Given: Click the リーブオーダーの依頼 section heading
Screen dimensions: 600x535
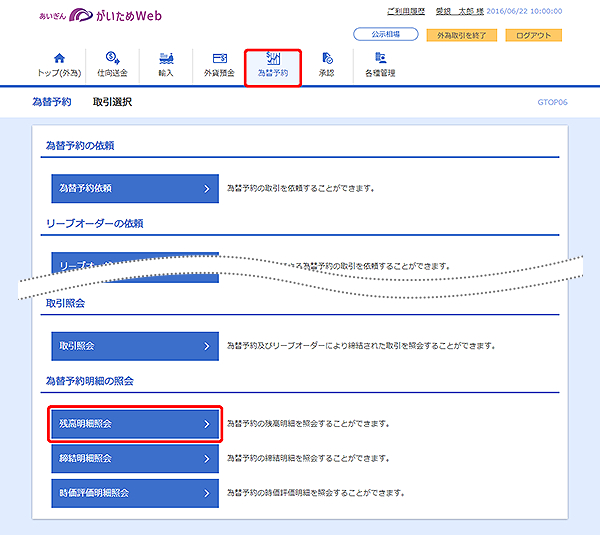Looking at the screenshot, I should (95, 223).
